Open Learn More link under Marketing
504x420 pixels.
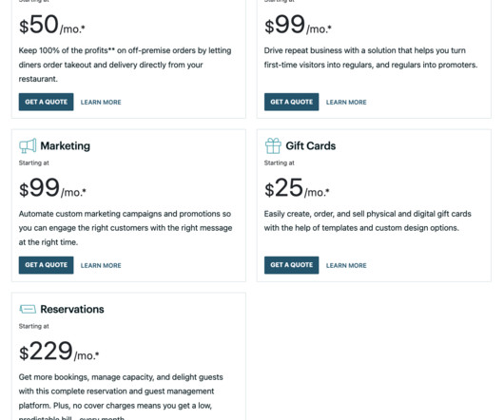101,265
